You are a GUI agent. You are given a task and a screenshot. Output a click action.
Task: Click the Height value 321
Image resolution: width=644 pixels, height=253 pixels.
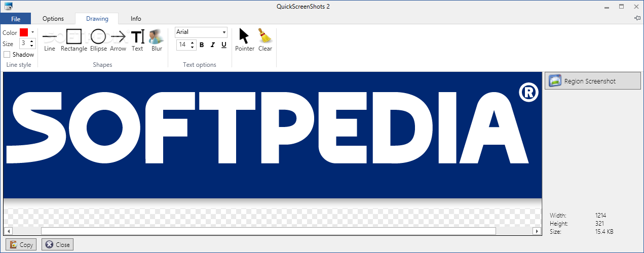click(x=600, y=224)
